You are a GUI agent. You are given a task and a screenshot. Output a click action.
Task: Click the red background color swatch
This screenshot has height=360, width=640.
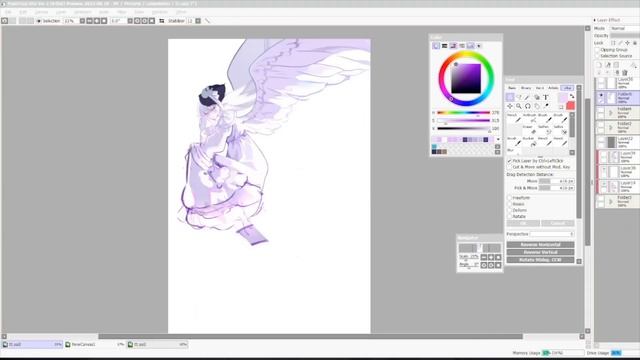(570, 106)
